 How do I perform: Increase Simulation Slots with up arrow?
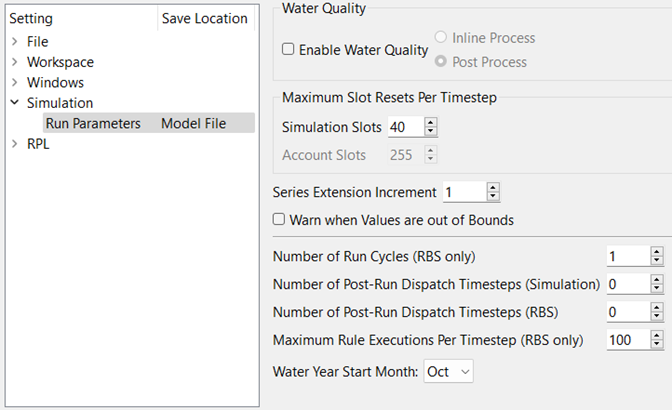click(431, 123)
